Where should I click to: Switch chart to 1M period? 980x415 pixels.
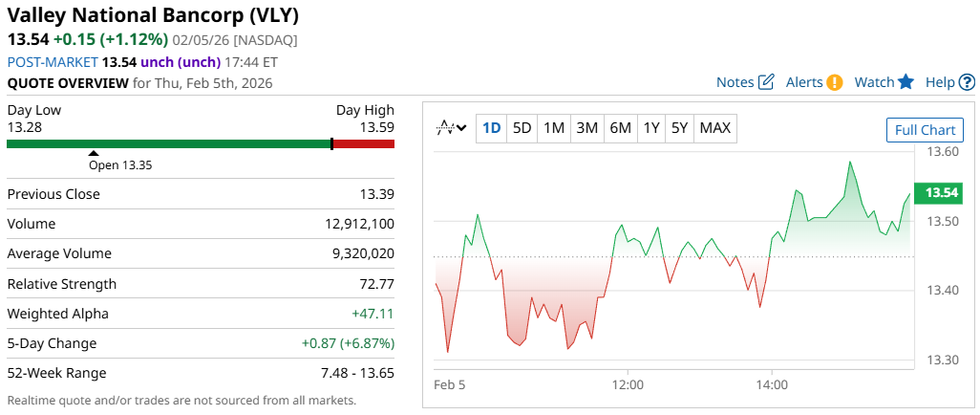pyautogui.click(x=553, y=127)
